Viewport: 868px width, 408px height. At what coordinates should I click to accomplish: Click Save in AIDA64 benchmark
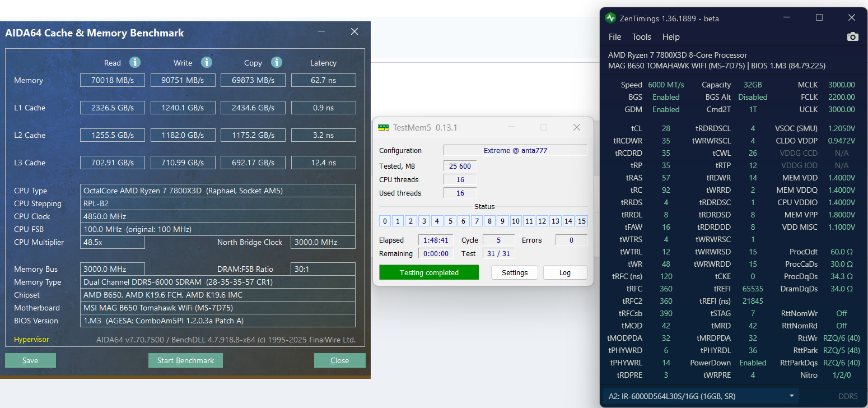tap(30, 360)
